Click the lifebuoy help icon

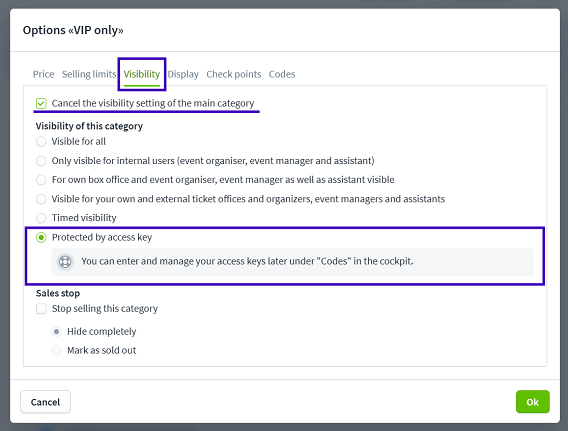(65, 261)
